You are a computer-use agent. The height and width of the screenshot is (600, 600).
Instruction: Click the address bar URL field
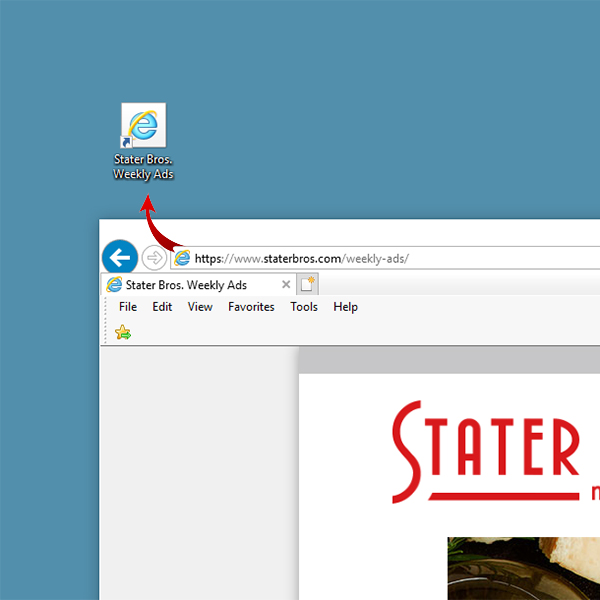pyautogui.click(x=386, y=259)
